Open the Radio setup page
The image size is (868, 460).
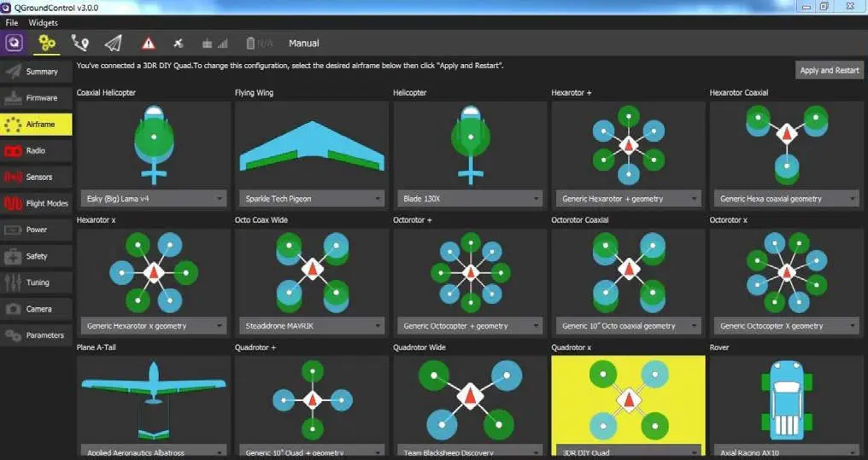pos(36,150)
